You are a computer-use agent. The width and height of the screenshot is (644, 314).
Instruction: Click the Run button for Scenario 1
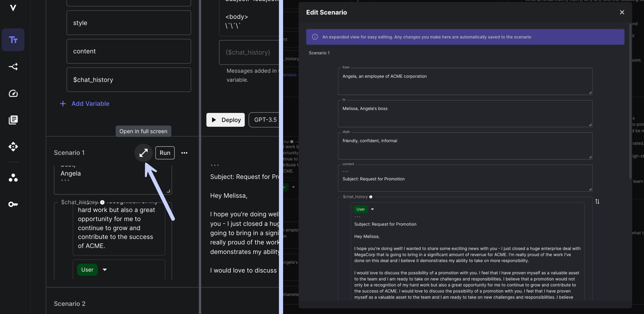[x=165, y=153]
